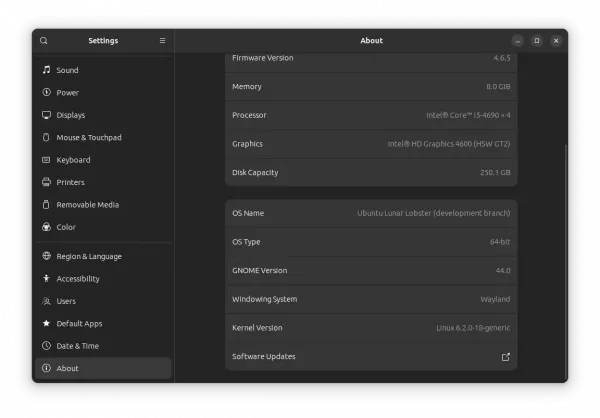
Task: Click the Region & Language globe icon
Action: 46,256
